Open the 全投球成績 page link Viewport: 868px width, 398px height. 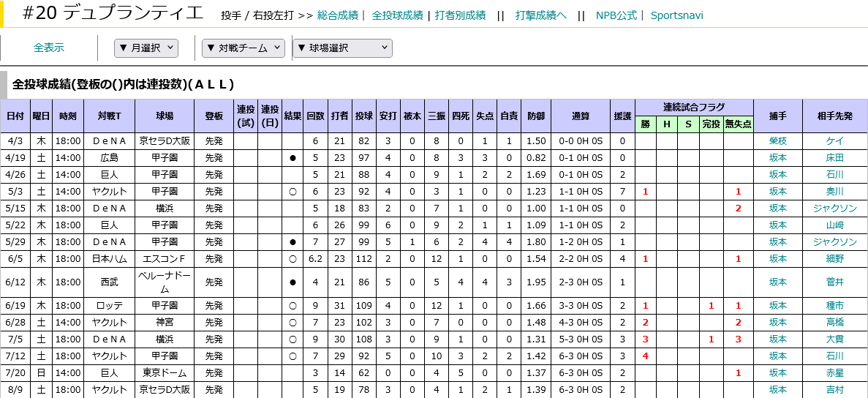coord(397,15)
